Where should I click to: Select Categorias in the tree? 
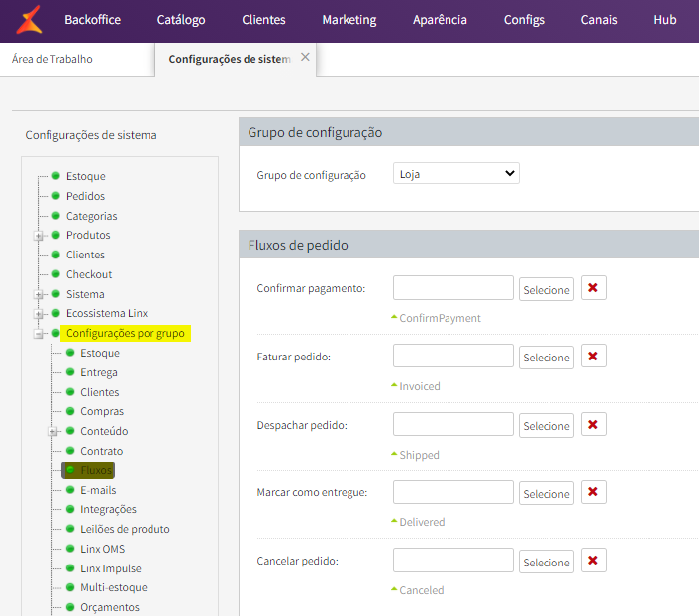[x=91, y=216]
